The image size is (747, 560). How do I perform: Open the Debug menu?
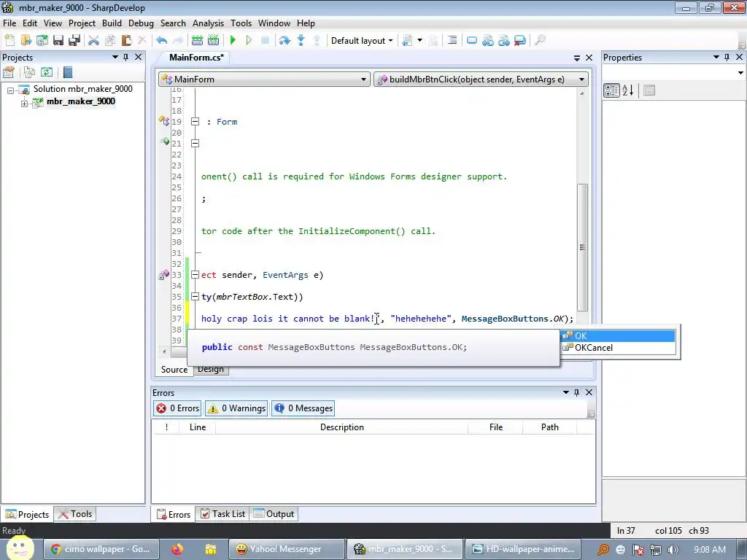[x=141, y=23]
